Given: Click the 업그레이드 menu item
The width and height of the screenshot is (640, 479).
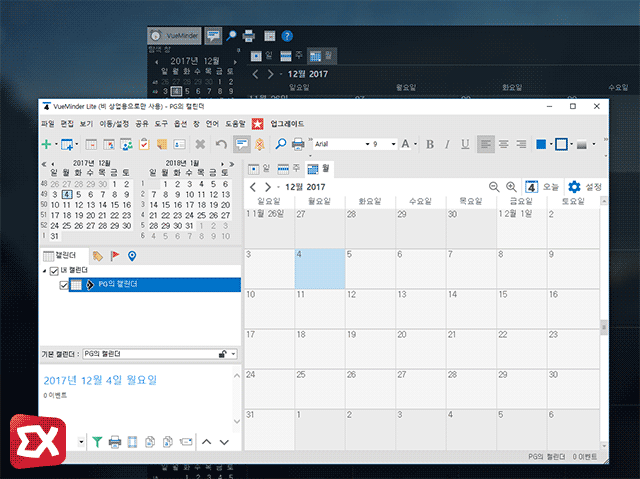Looking at the screenshot, I should (287, 124).
